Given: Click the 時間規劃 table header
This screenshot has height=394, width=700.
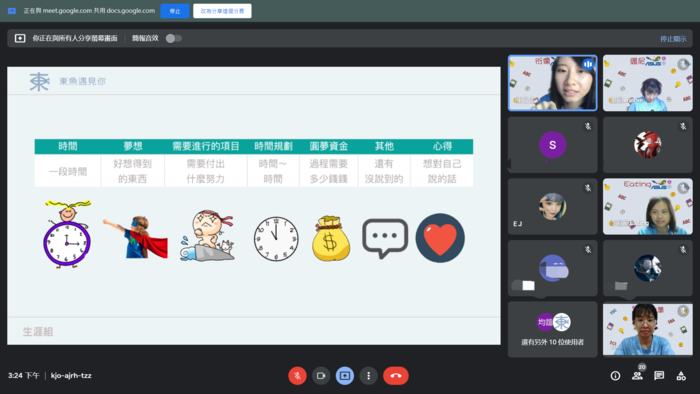Looking at the screenshot, I should coord(273,146).
